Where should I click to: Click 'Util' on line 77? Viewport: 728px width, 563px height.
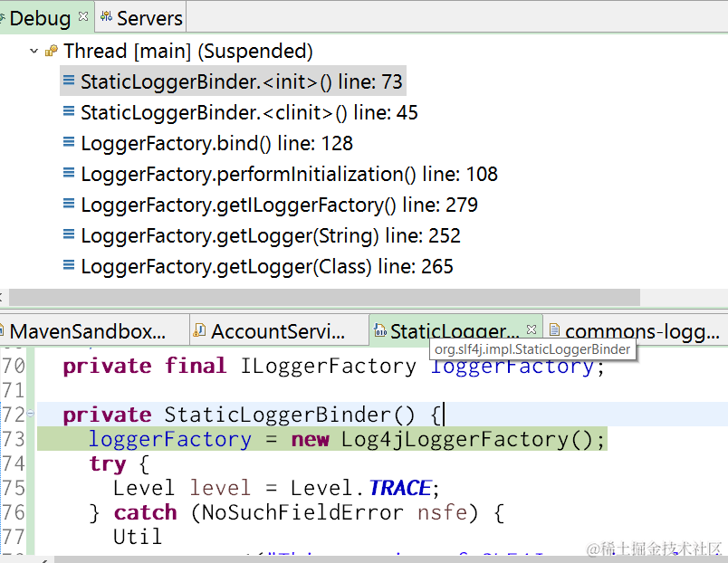pyautogui.click(x=138, y=537)
